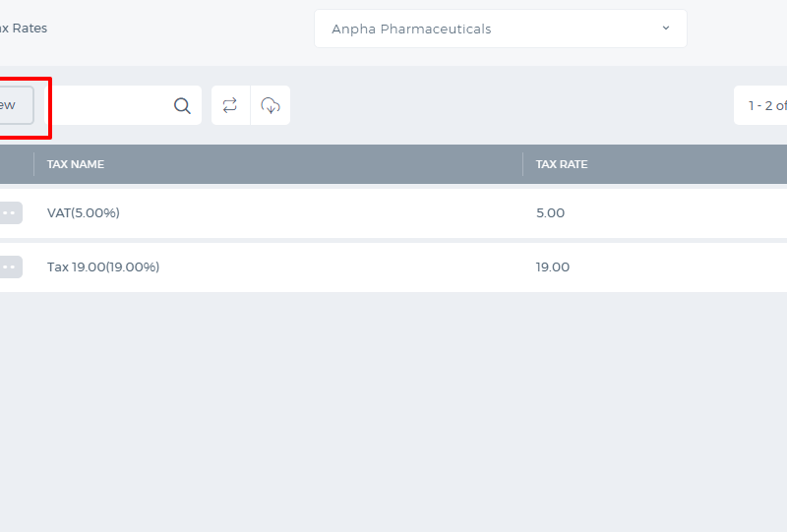Viewport: 787px width, 532px height.
Task: Sort by the TAX RATE column header
Action: click(x=562, y=164)
